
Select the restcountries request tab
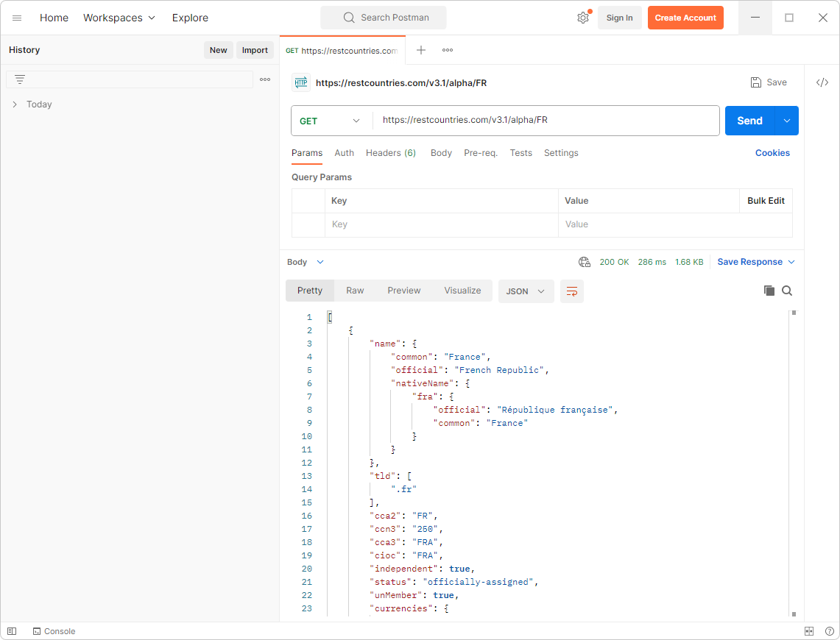click(342, 50)
